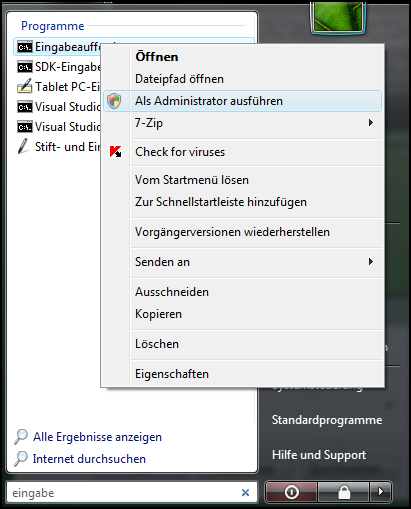Expand the 7-Zip submenu arrow
This screenshot has height=509, width=411.
coord(371,123)
